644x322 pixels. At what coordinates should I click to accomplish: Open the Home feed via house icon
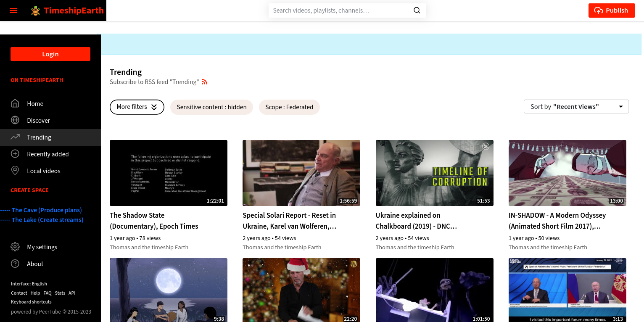point(15,103)
